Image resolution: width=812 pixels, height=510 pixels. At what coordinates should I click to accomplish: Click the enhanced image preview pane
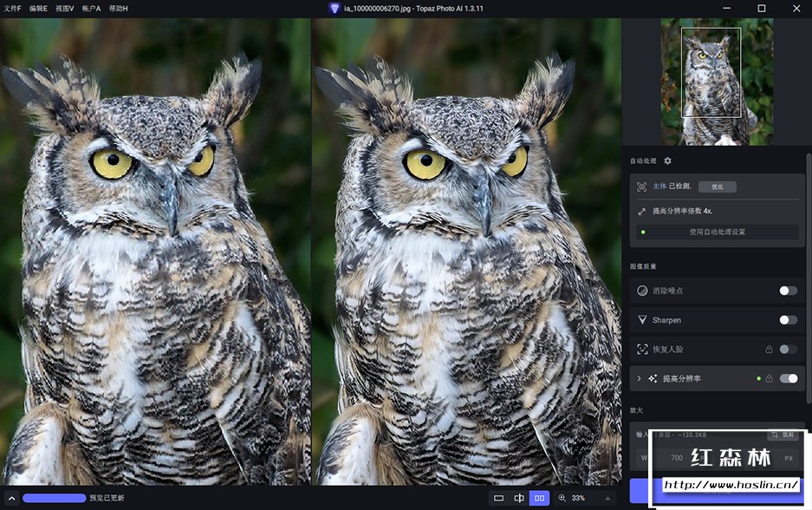pyautogui.click(x=466, y=252)
